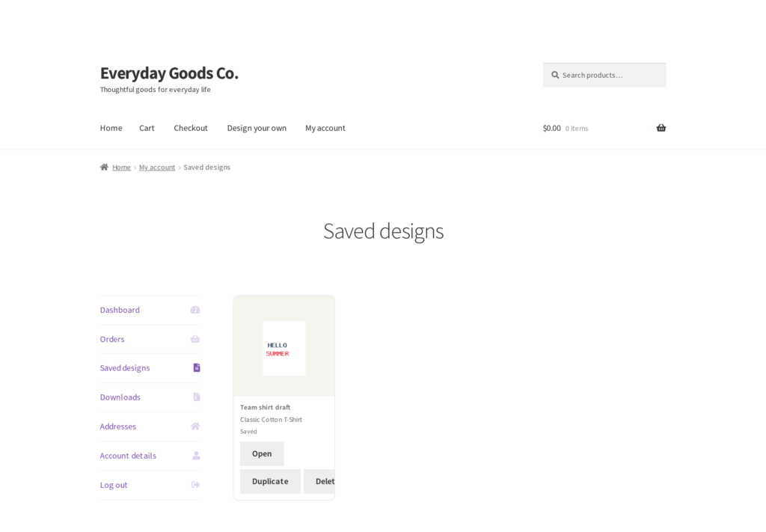Select Saved designs in the sidebar
766x532 pixels.
[125, 368]
